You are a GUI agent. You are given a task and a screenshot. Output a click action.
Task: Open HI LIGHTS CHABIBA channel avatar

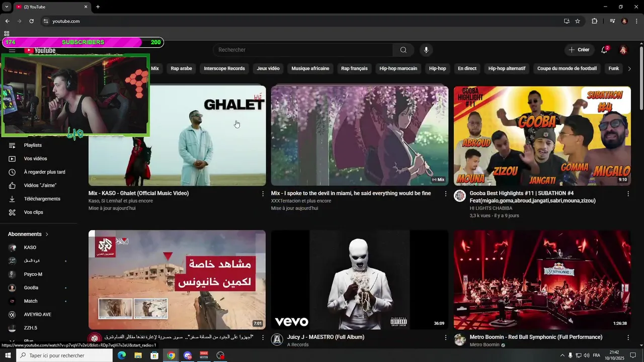[460, 196]
